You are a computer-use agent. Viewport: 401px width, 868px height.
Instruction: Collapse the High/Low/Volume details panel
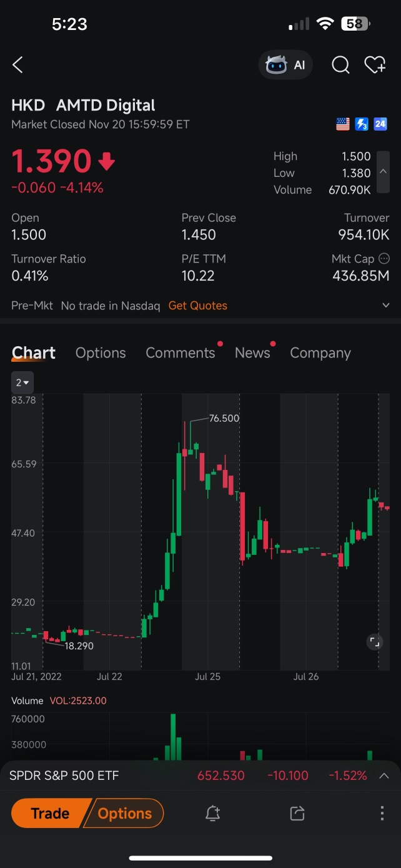383,172
